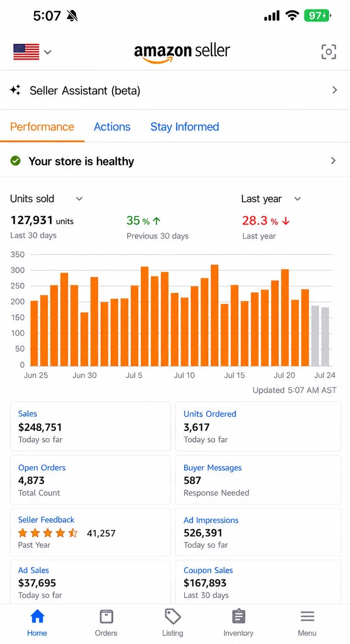Open the Units Ordered card

pyautogui.click(x=258, y=426)
